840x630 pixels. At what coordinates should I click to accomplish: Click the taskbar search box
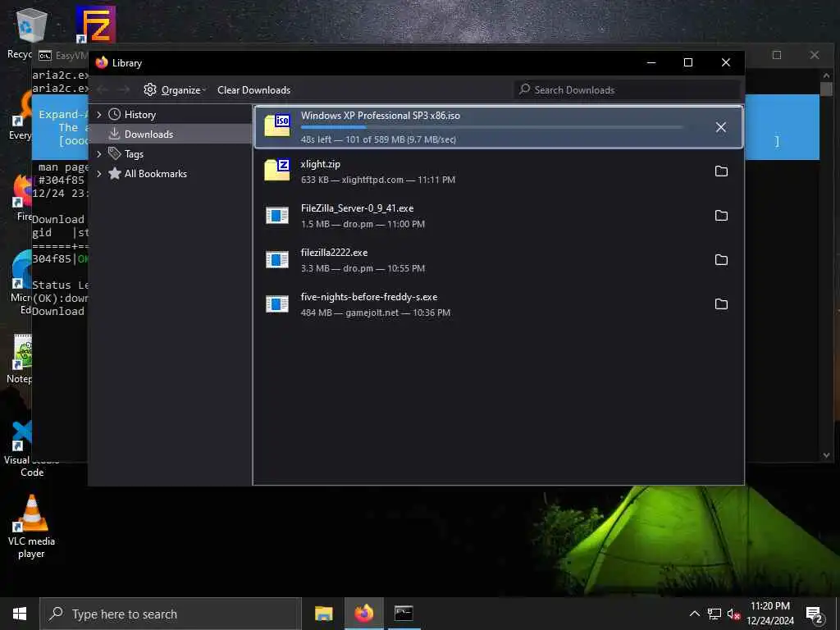[x=171, y=614]
